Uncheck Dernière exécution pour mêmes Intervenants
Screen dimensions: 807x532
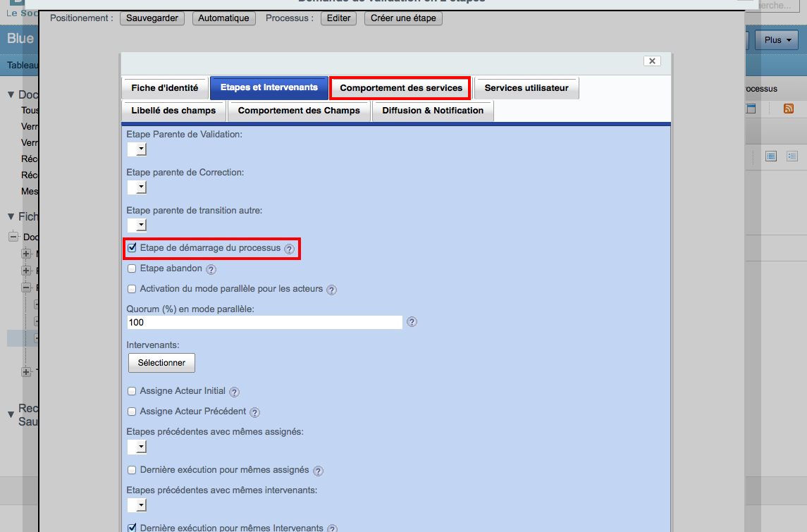point(133,528)
